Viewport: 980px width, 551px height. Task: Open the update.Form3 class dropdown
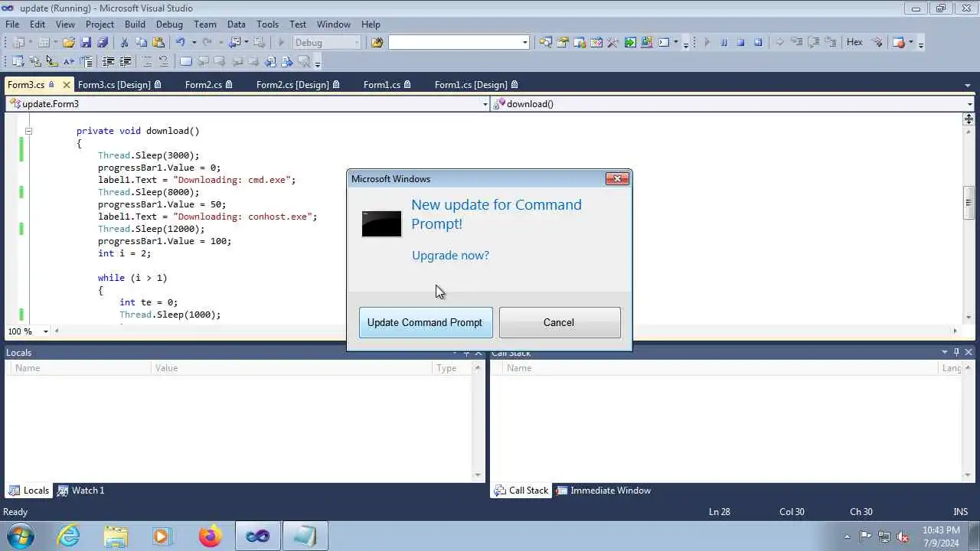click(485, 104)
